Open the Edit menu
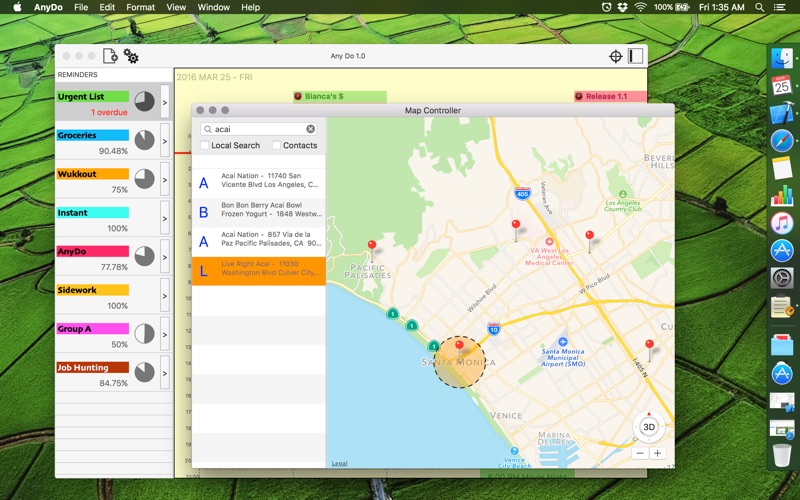 click(107, 7)
